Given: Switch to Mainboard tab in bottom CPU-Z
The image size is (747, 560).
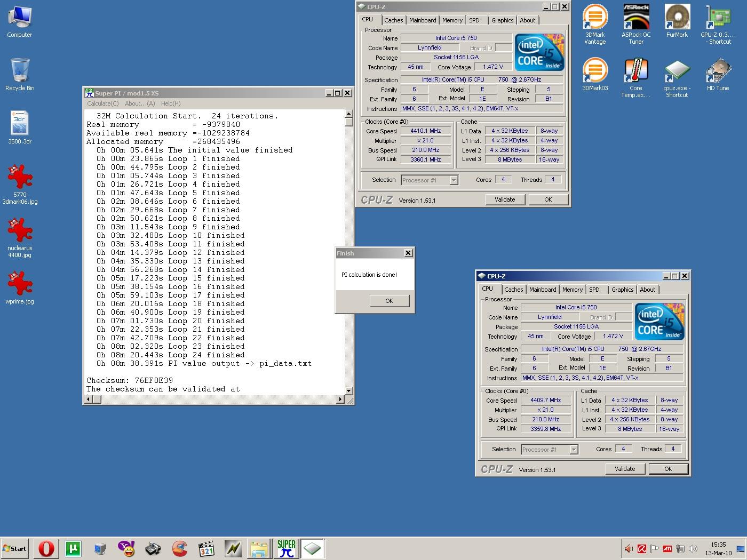Looking at the screenshot, I should [543, 290].
